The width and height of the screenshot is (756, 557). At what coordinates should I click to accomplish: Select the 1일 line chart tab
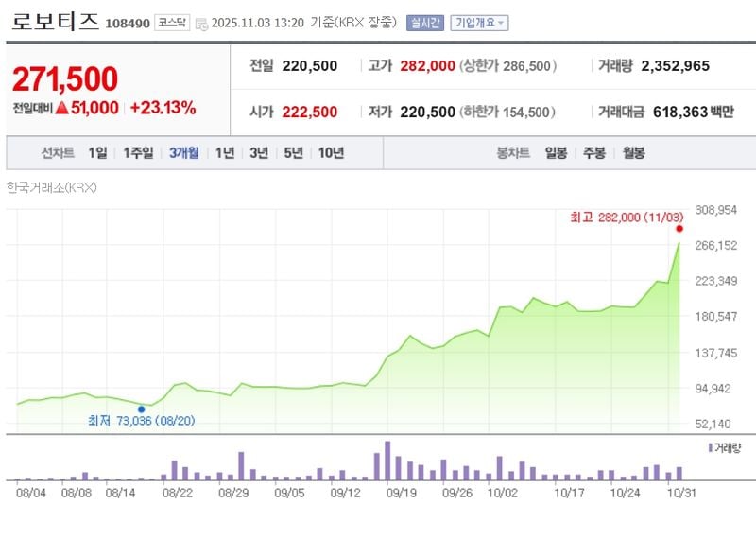(97, 153)
